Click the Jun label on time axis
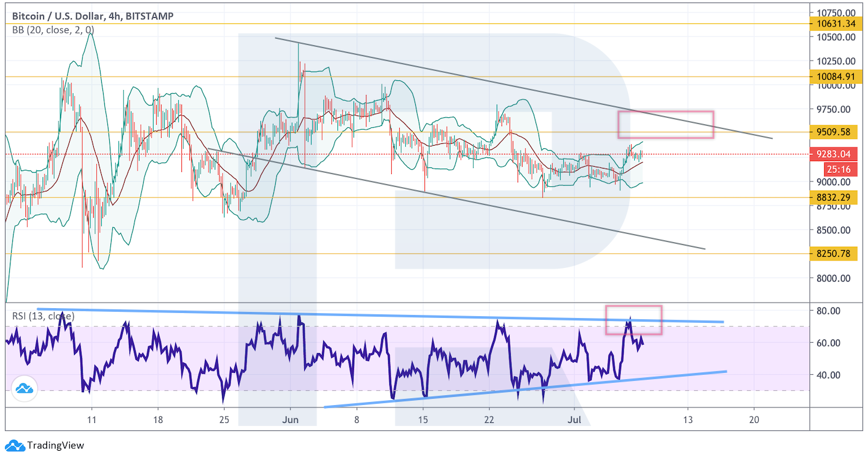The image size is (868, 460). pyautogui.click(x=290, y=420)
